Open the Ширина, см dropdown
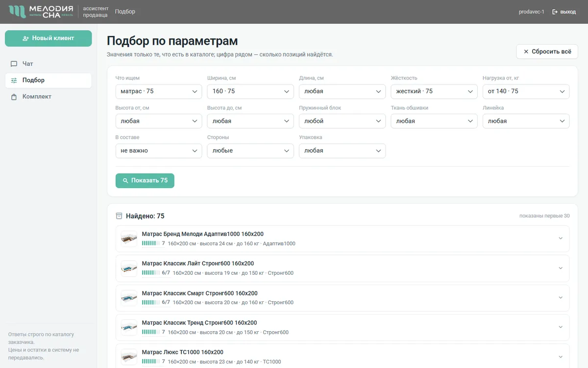The width and height of the screenshot is (588, 368). 250,91
